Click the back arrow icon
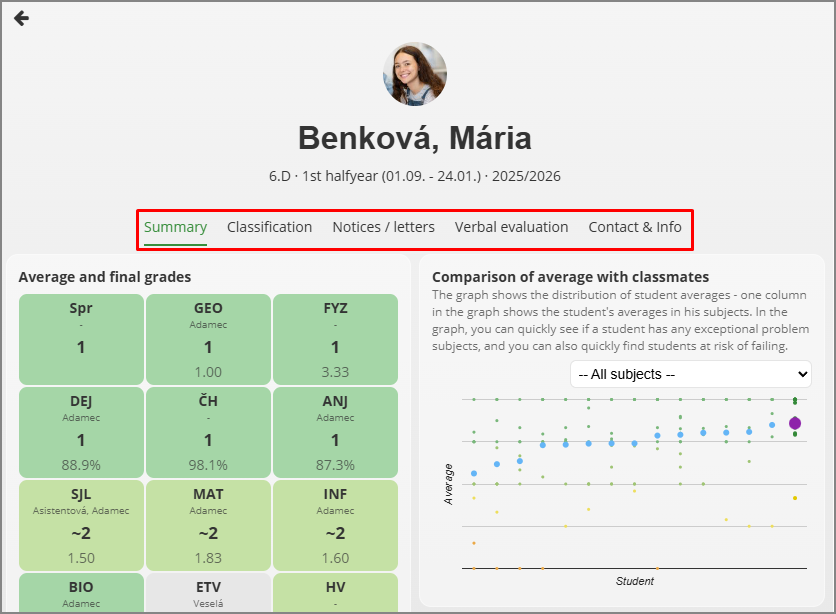 point(21,18)
